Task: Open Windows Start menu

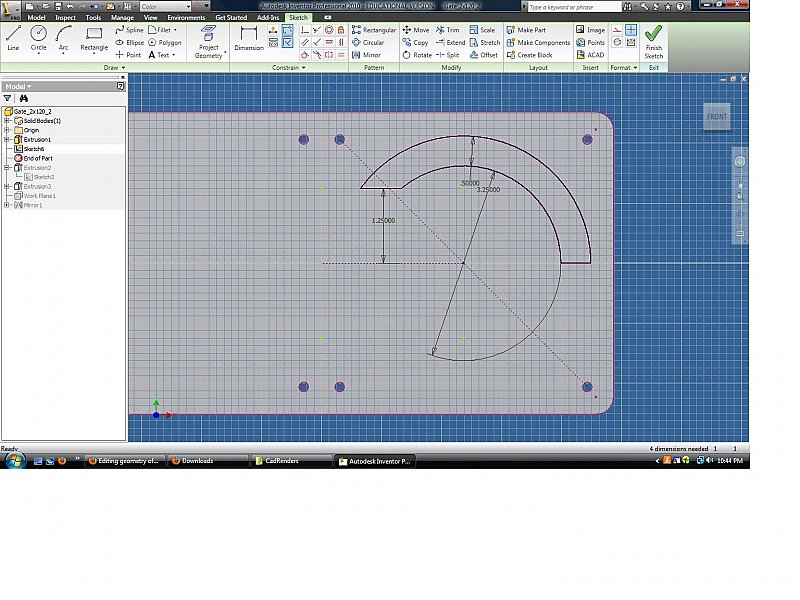Action: 15,461
